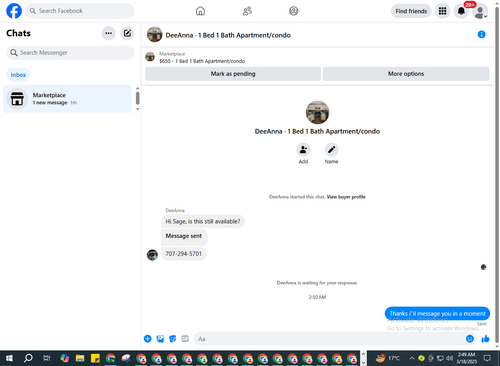This screenshot has width=500, height=366.
Task: Click the Marketplace storefront icon
Action: click(x=17, y=99)
